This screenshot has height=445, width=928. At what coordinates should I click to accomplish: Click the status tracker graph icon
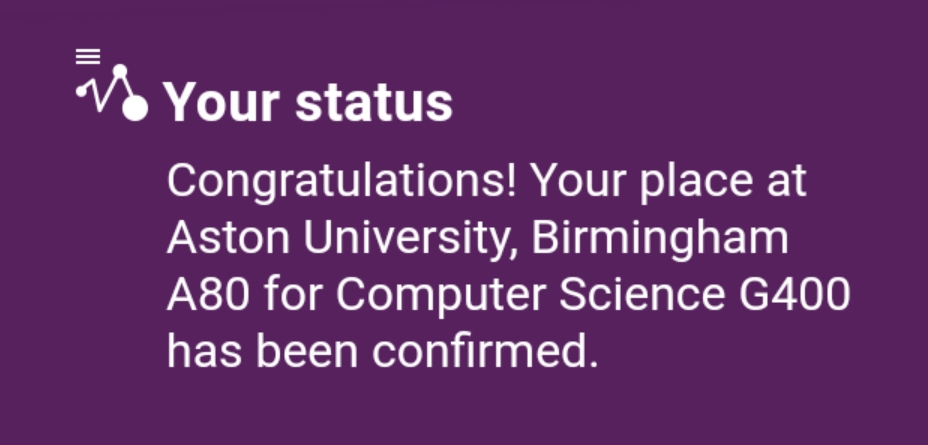(x=110, y=88)
